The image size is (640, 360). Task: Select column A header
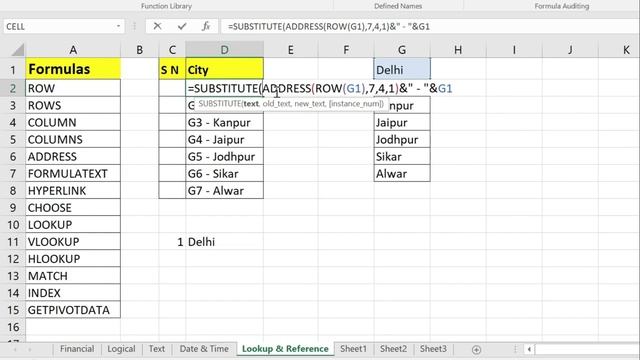pos(73,50)
